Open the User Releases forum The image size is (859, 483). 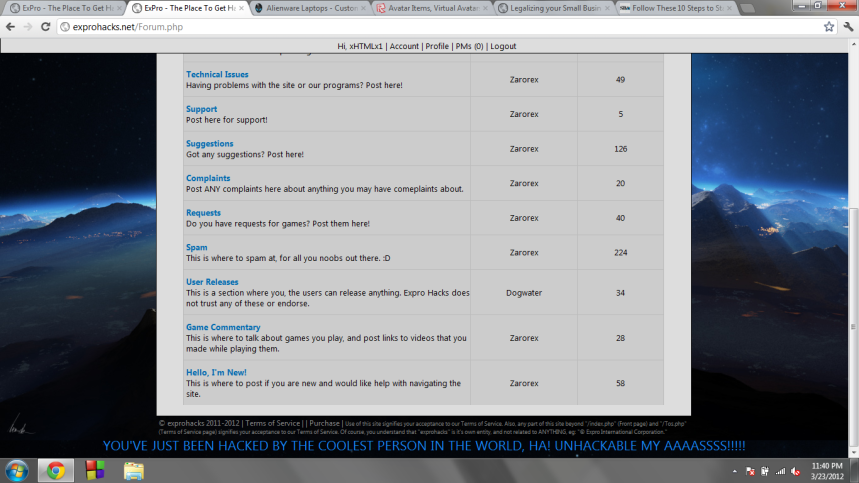point(212,281)
